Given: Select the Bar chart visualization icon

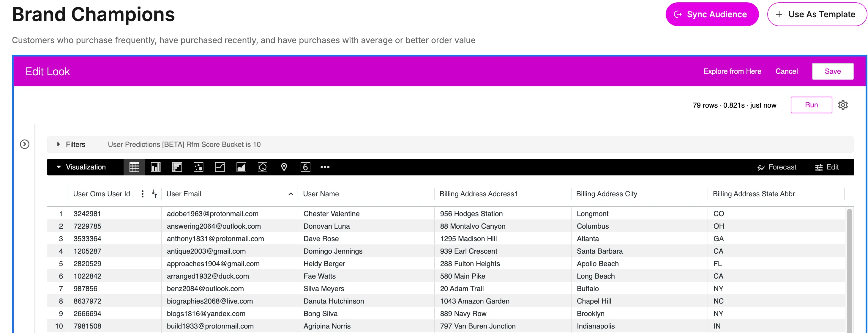Looking at the screenshot, I should [177, 167].
